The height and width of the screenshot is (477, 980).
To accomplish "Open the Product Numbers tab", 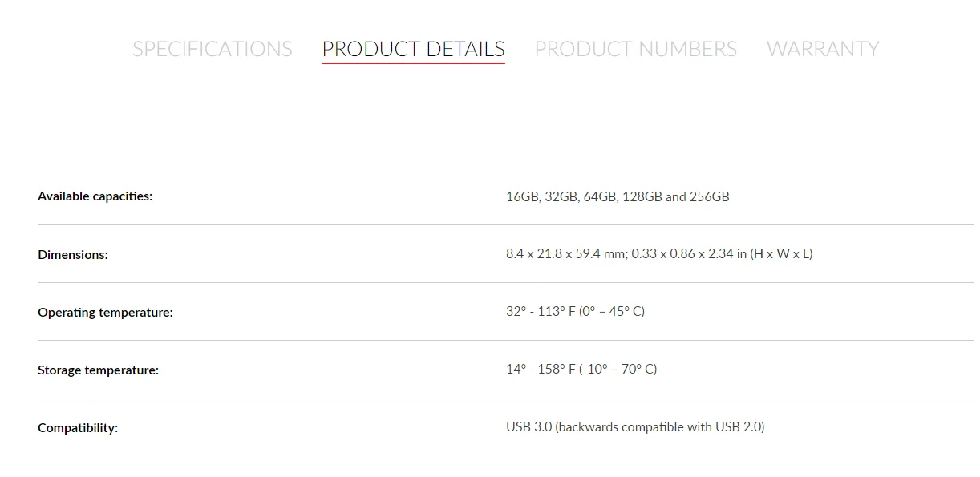I will (x=635, y=49).
